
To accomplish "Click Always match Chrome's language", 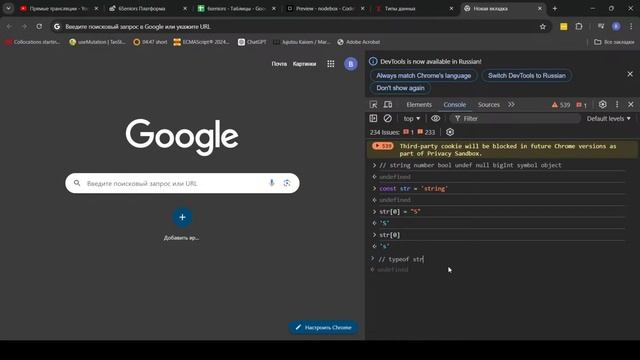I will (x=423, y=76).
